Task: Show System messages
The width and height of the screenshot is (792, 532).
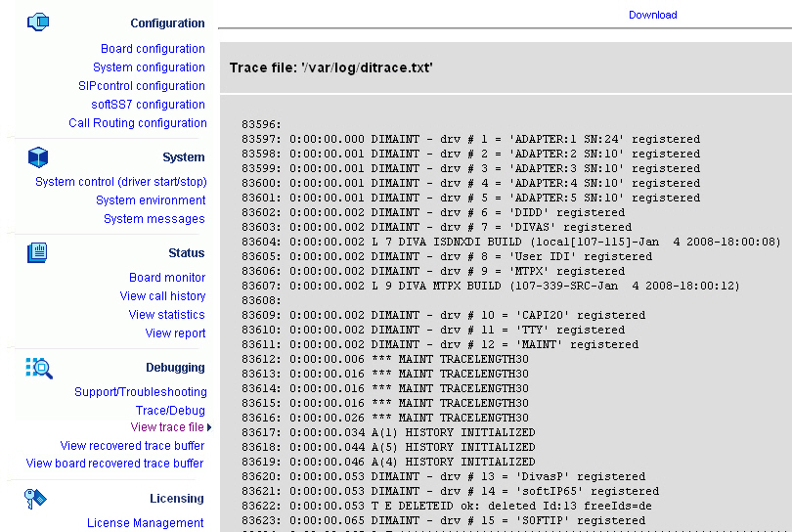Action: pos(154,219)
